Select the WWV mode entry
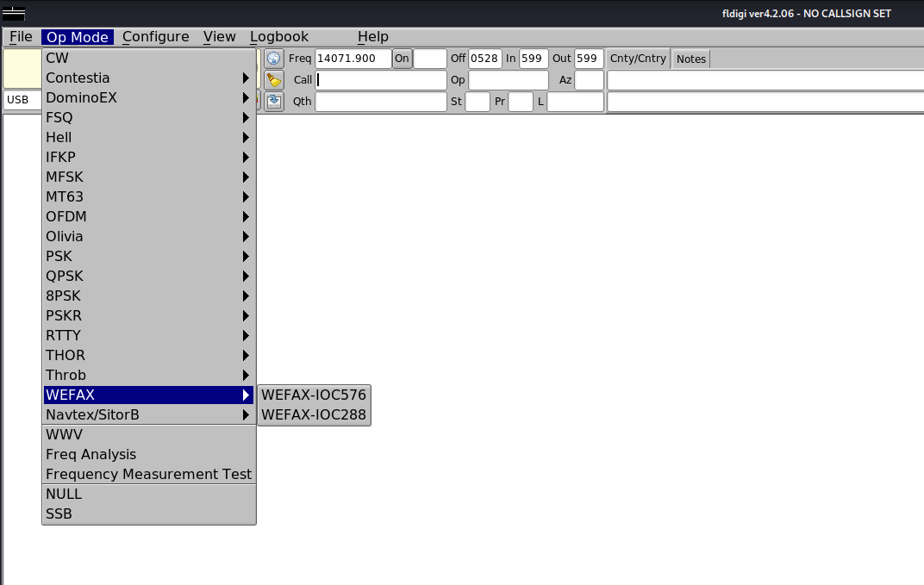 pos(148,435)
